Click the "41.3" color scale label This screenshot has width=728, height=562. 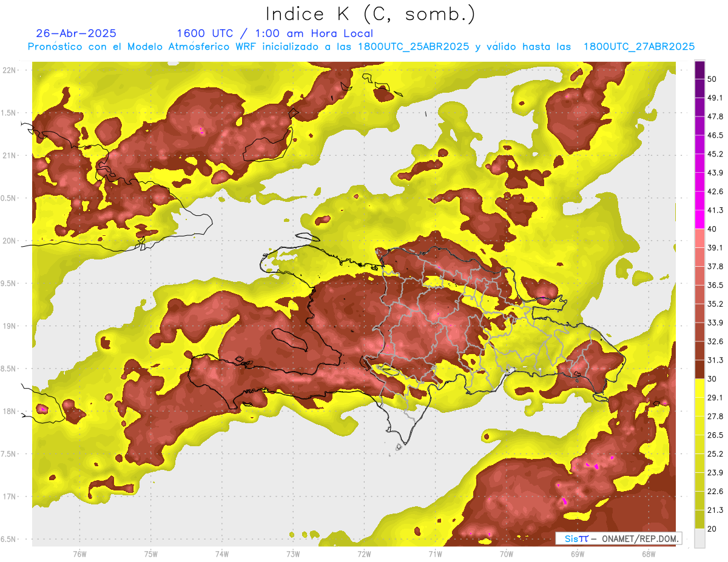(x=715, y=210)
